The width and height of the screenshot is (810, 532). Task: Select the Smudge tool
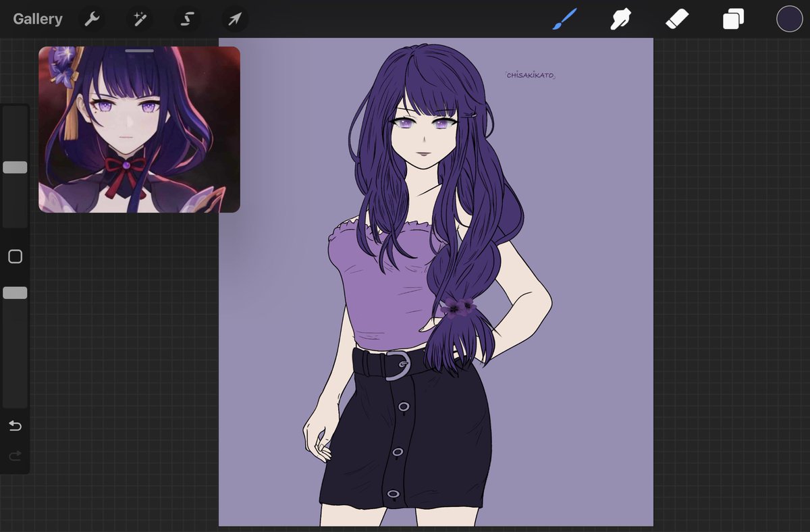[620, 19]
